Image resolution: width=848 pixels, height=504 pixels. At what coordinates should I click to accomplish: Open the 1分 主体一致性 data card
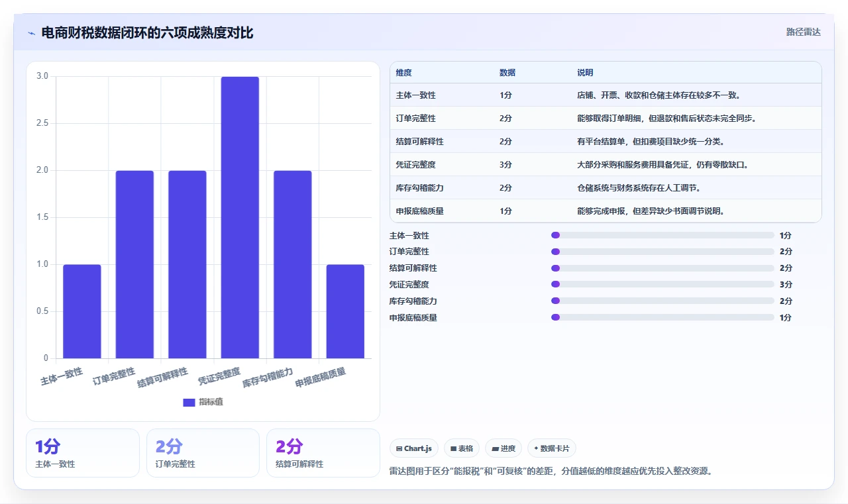coord(83,453)
